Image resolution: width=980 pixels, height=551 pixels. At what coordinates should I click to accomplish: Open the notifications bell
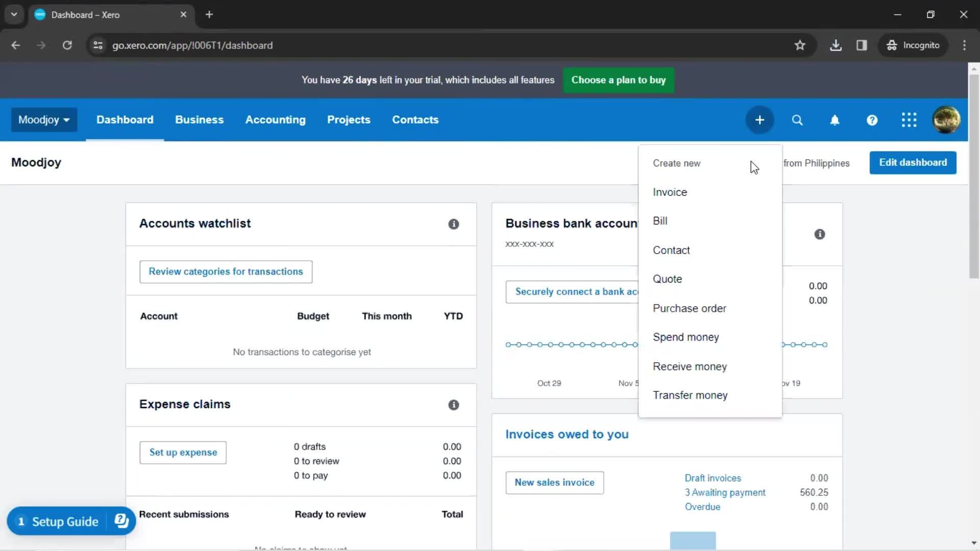[x=835, y=120]
